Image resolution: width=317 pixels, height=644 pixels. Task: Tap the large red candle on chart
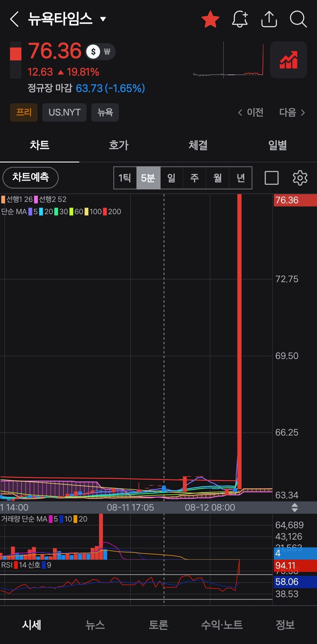tap(240, 341)
